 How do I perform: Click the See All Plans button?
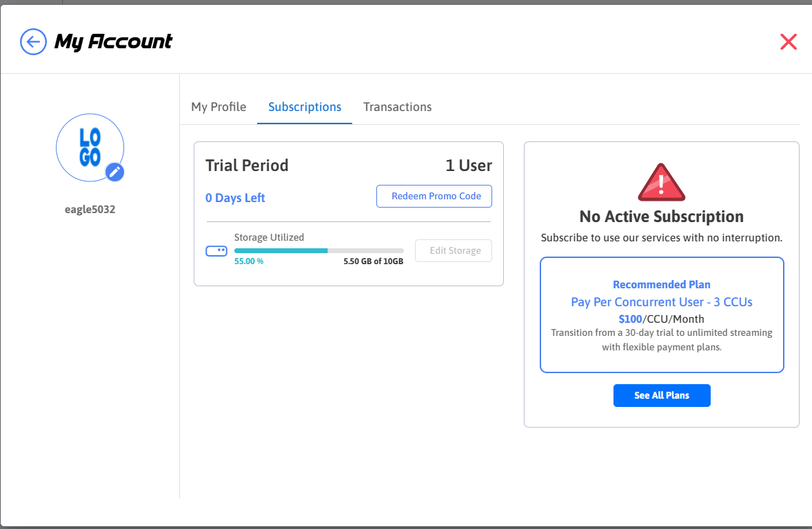coord(662,395)
